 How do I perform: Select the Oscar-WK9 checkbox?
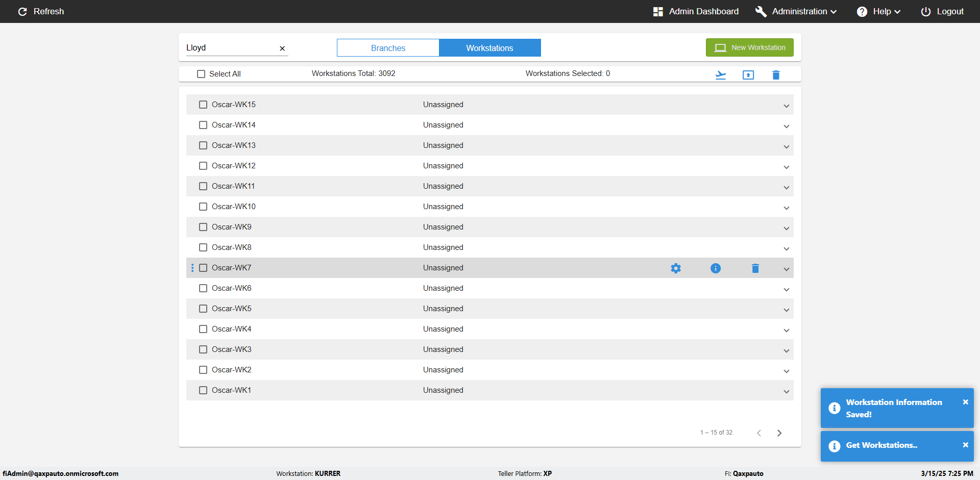pyautogui.click(x=203, y=227)
